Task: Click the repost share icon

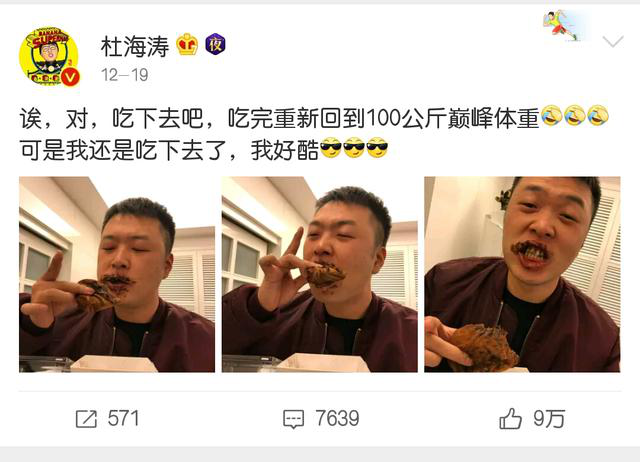Action: click(x=86, y=419)
